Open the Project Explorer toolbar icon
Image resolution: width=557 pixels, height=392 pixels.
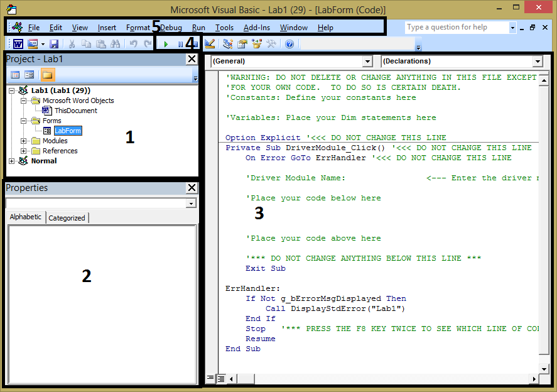[x=228, y=44]
